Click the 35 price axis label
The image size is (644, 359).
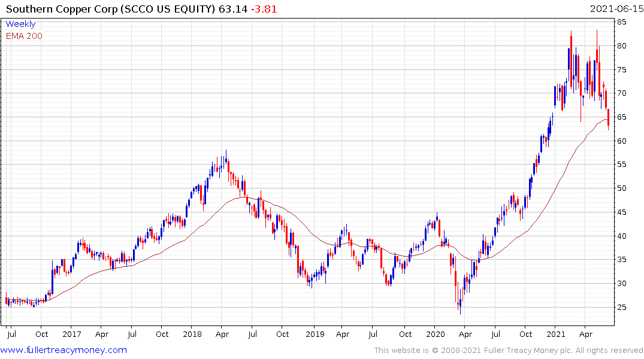coord(621,259)
